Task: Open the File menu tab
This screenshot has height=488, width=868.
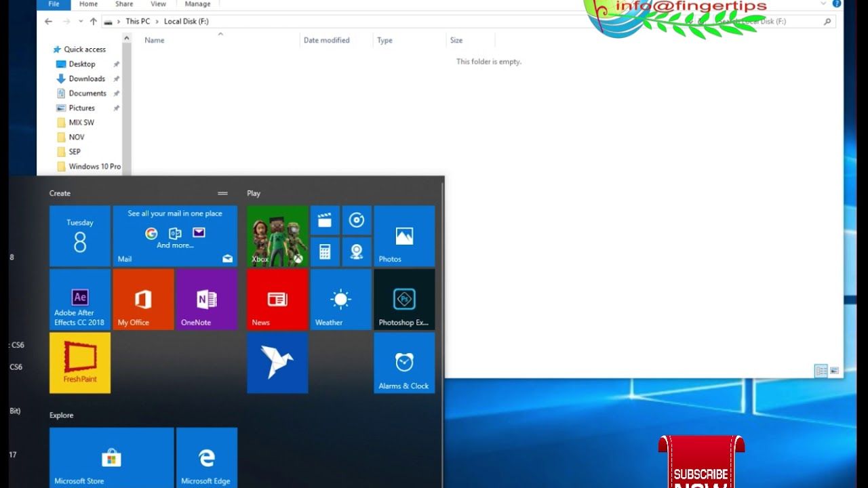Action: (x=54, y=4)
